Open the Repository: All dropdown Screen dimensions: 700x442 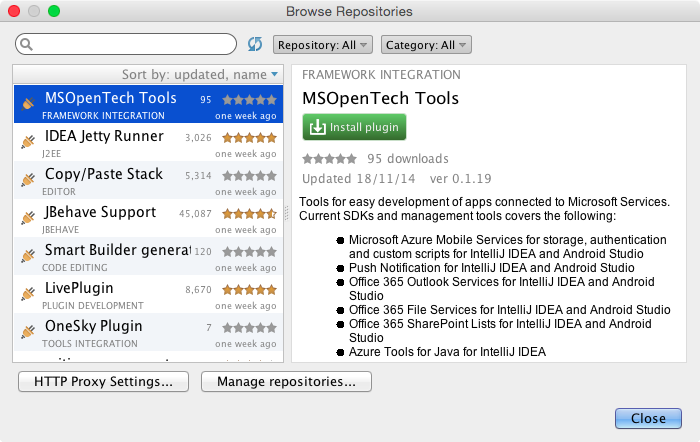point(323,45)
